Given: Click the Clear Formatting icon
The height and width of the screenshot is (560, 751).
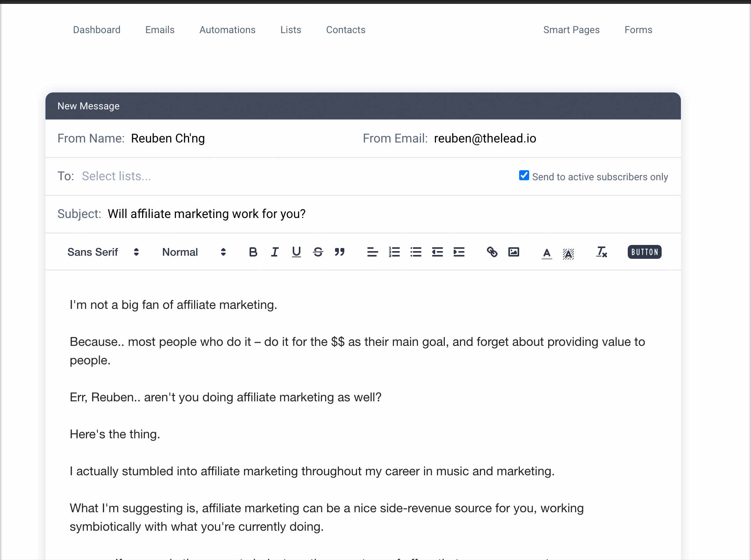Looking at the screenshot, I should 601,252.
